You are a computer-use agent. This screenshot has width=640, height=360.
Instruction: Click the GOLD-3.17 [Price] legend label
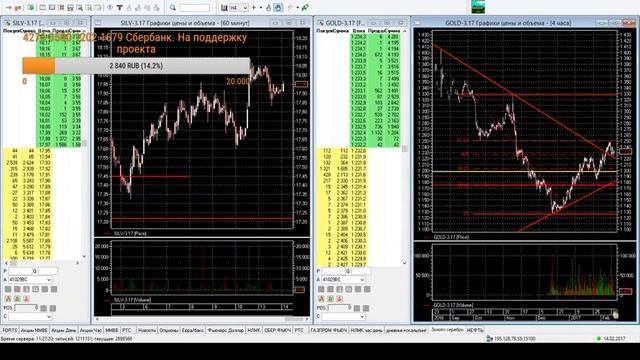[451, 237]
